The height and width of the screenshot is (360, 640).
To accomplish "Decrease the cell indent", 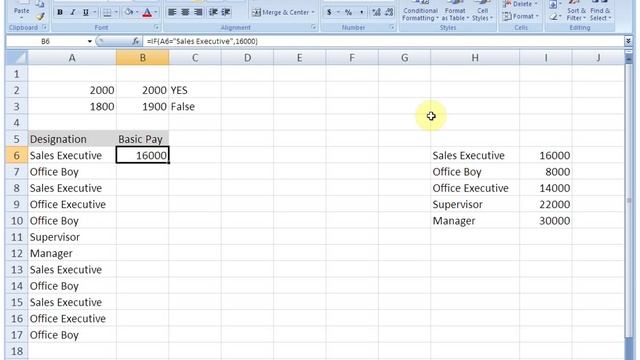I will pos(213,12).
